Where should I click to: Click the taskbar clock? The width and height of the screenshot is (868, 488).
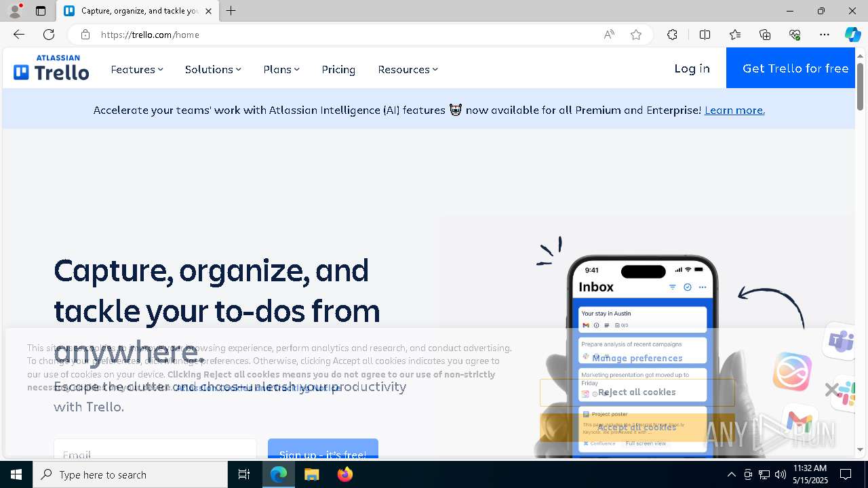tap(810, 474)
